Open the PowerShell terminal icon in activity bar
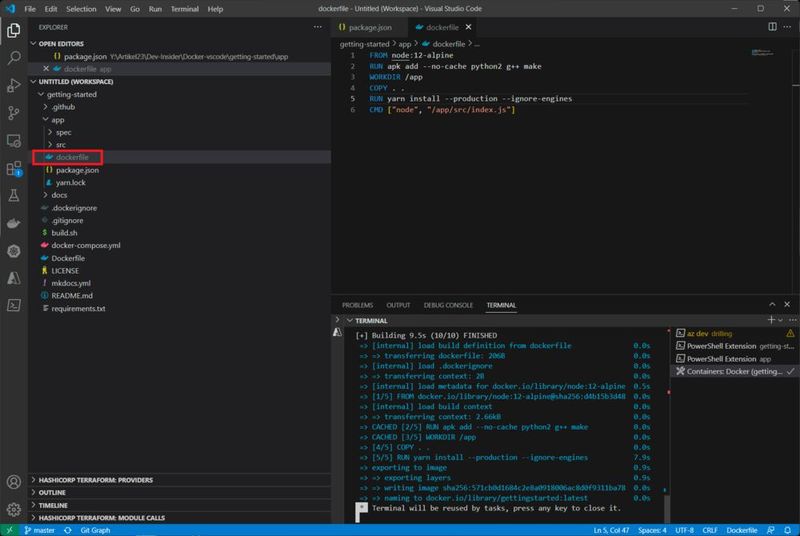 tap(14, 305)
